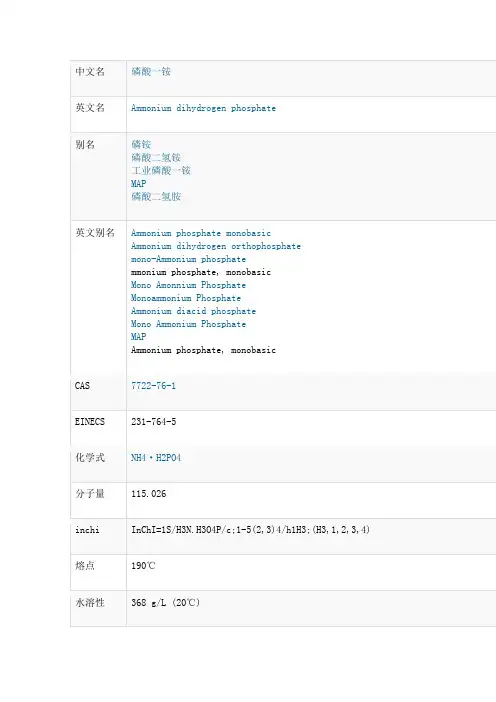
Task: Select the InChI string text
Action: coord(250,530)
